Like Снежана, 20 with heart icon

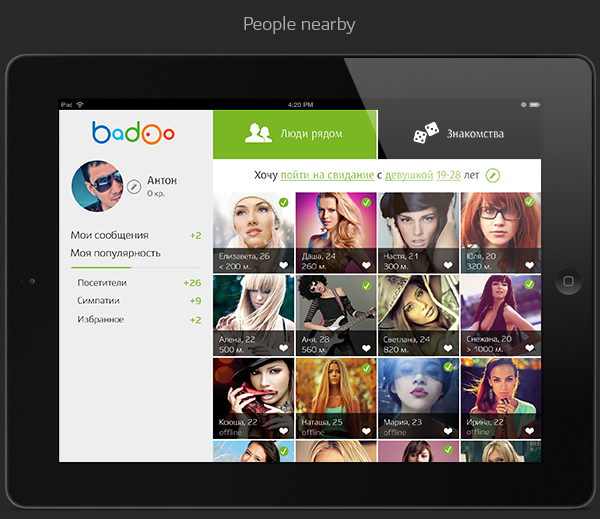pyautogui.click(x=530, y=348)
